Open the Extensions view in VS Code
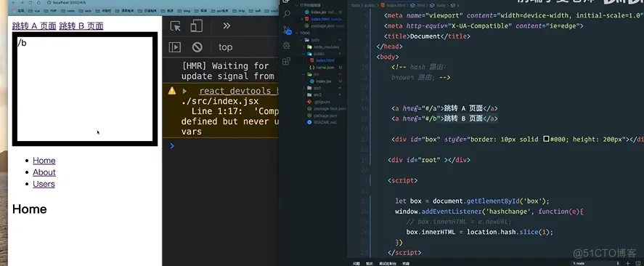 [x=286, y=61]
